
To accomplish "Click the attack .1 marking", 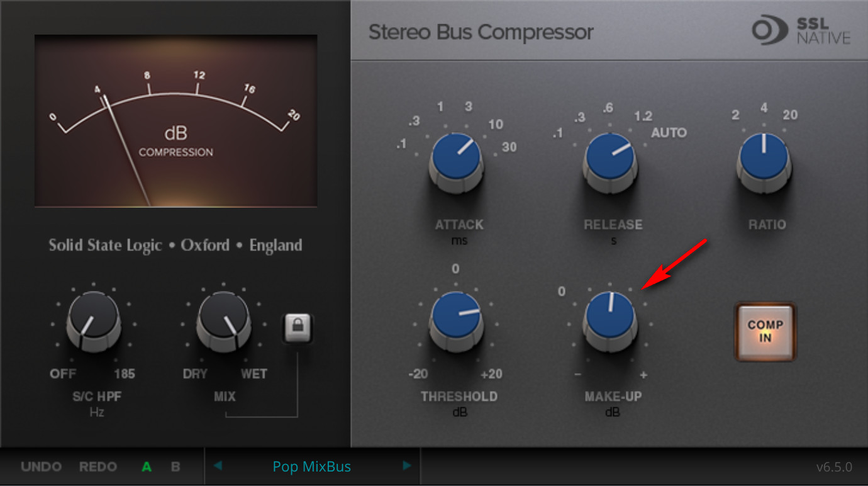I will coord(401,145).
